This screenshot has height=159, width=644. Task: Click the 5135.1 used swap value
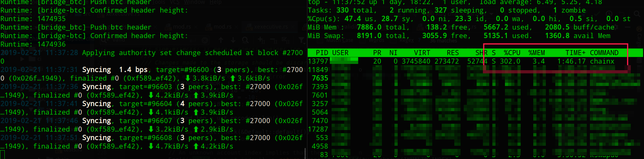(x=496, y=36)
